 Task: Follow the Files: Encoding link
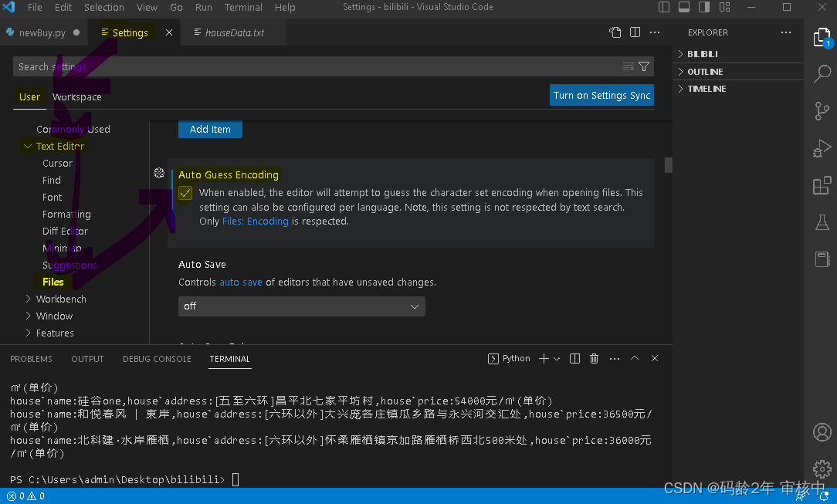(x=255, y=222)
